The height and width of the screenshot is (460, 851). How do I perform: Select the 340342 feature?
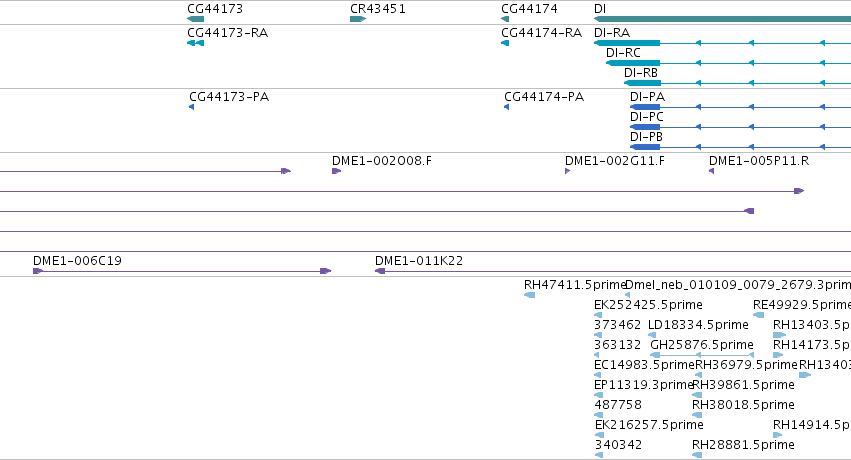pyautogui.click(x=599, y=455)
